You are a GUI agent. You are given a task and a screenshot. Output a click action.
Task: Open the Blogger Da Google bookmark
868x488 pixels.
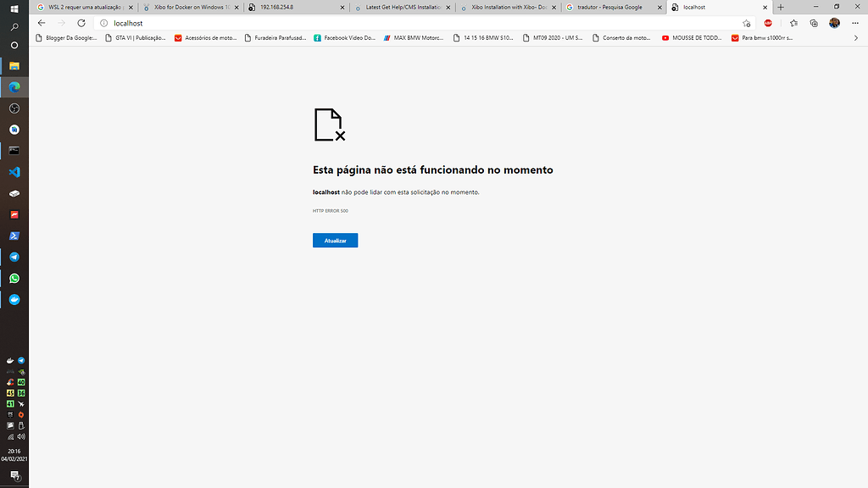tap(66, 38)
